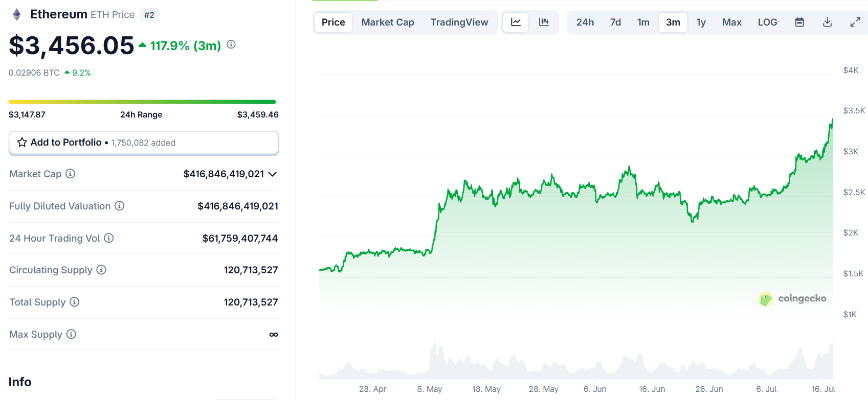868x400 pixels.
Task: Open the Total Supply info icon
Action: coord(75,302)
